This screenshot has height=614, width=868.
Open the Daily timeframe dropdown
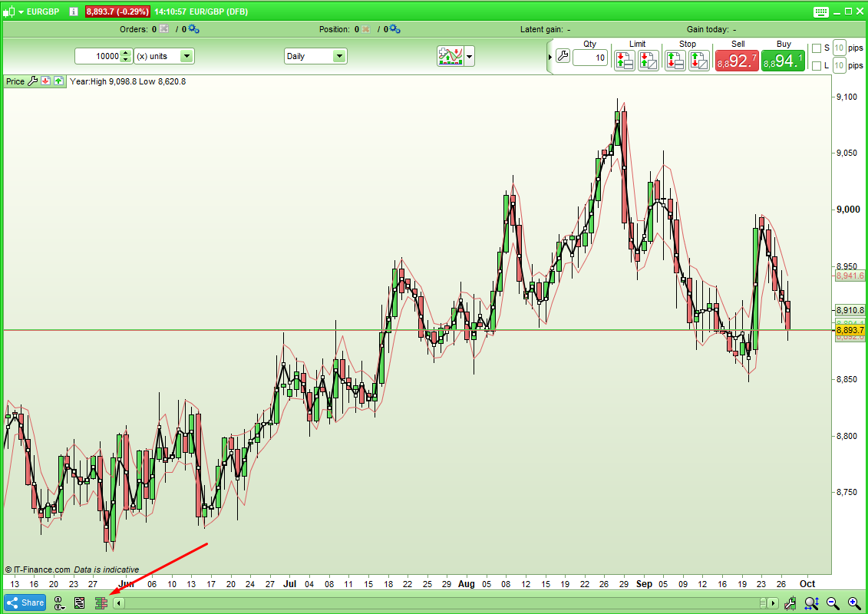[339, 56]
